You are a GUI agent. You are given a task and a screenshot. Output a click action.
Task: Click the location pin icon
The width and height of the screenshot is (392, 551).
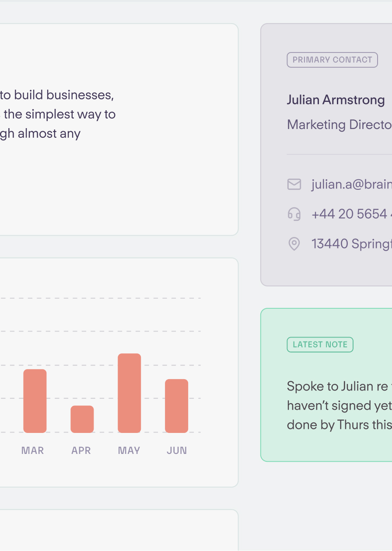coord(294,244)
